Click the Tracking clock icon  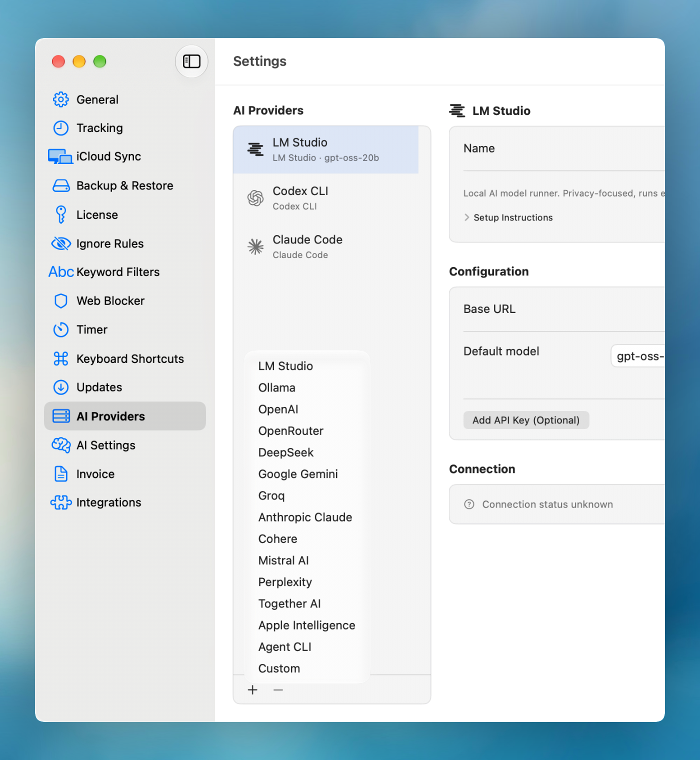tap(61, 128)
